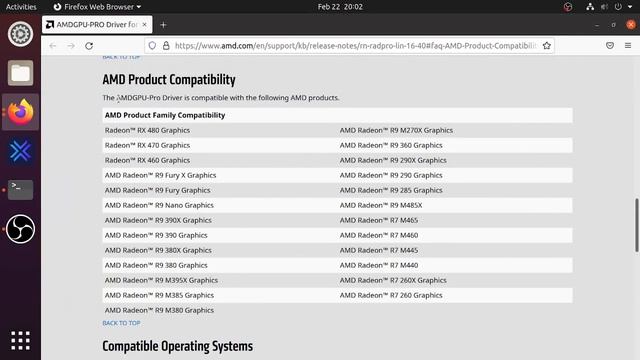Select AMD Radeon R9 M395X Graphics
Screen dimensions: 640x360
(x=161, y=280)
